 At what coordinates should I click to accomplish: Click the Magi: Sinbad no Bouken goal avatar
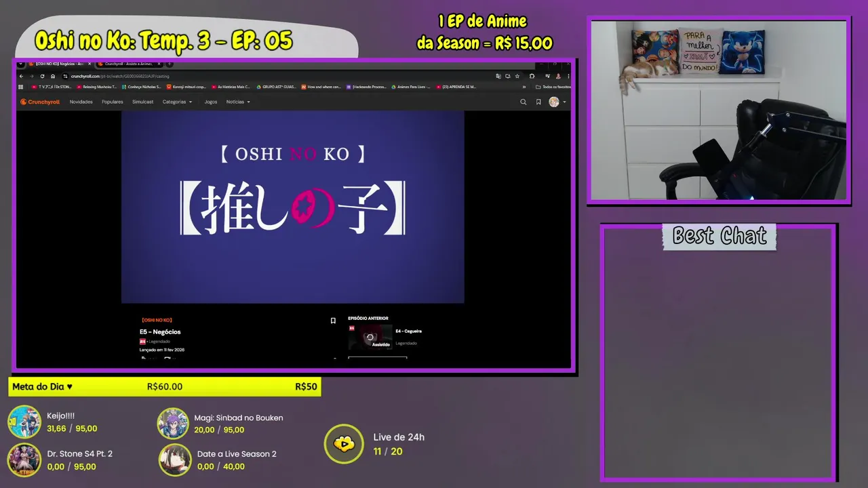pyautogui.click(x=174, y=424)
